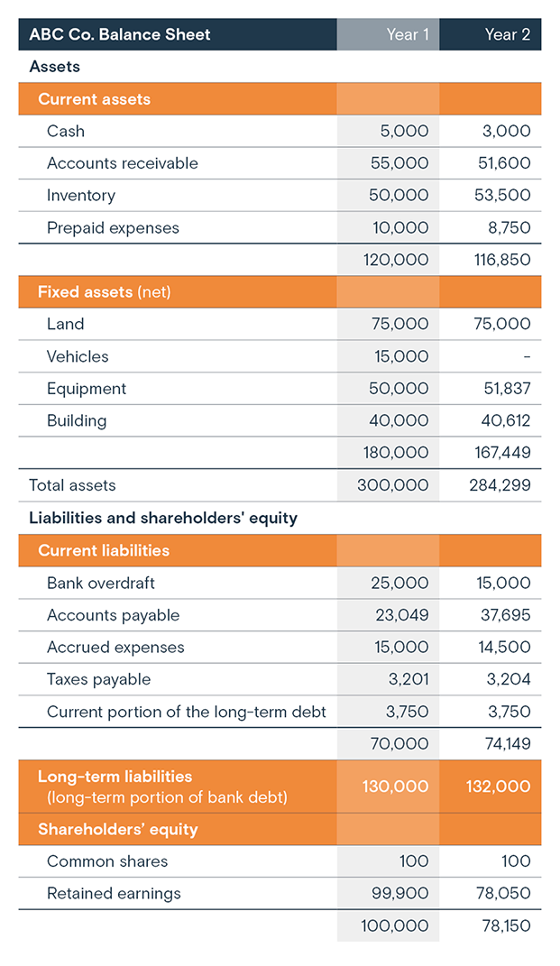Select the Year 2 Accounts payable value 37,695
This screenshot has width=560, height=966.
click(x=503, y=615)
